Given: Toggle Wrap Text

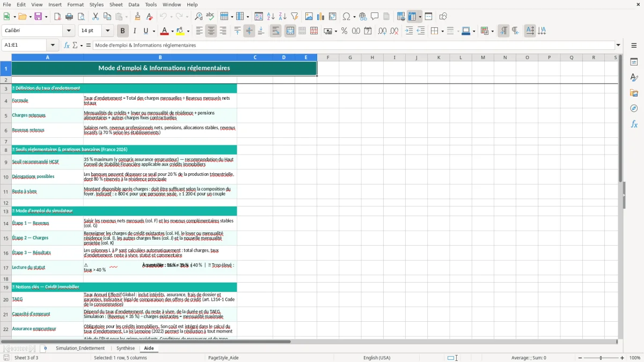Looking at the screenshot, I should point(275,31).
